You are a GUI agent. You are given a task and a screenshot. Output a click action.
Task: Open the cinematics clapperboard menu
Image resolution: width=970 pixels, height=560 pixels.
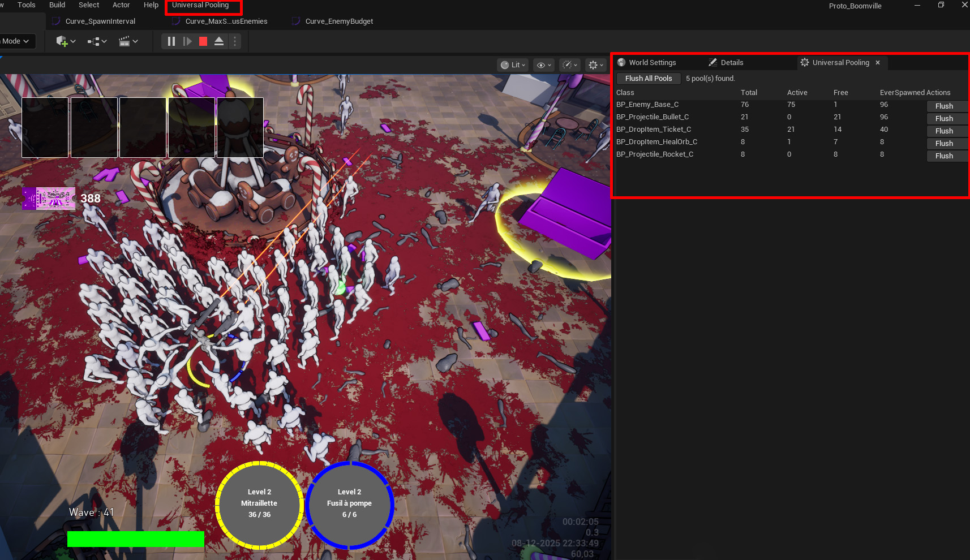coord(128,41)
